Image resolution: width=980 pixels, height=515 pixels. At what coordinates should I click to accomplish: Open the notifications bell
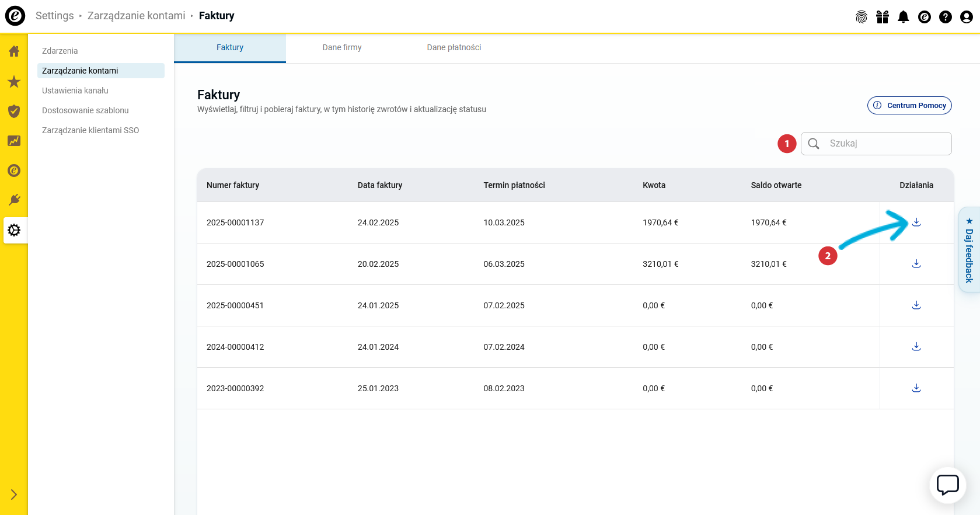(x=903, y=17)
